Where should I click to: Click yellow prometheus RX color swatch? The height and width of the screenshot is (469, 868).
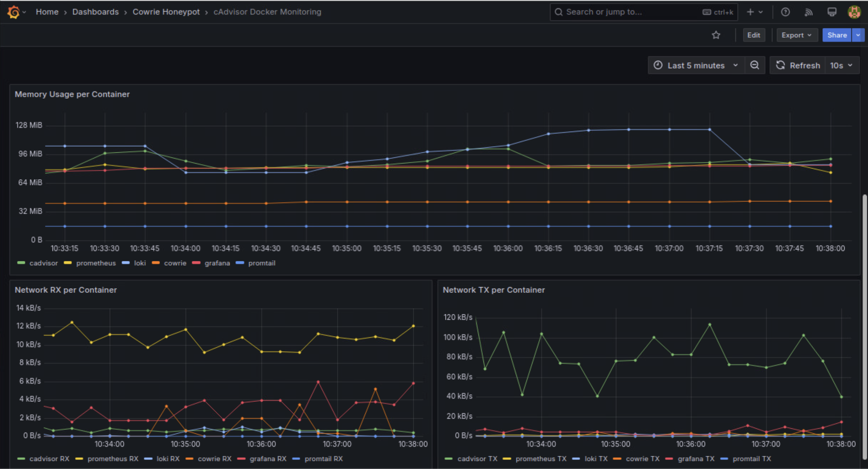(x=79, y=459)
